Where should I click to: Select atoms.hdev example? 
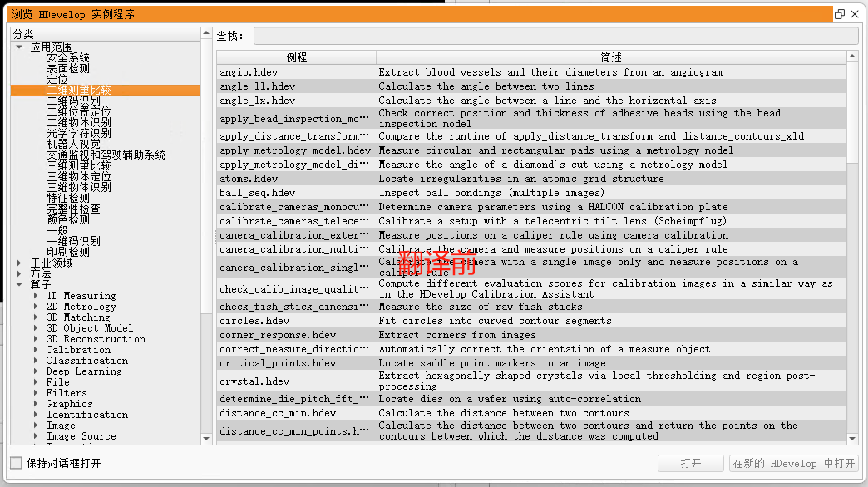(531, 179)
